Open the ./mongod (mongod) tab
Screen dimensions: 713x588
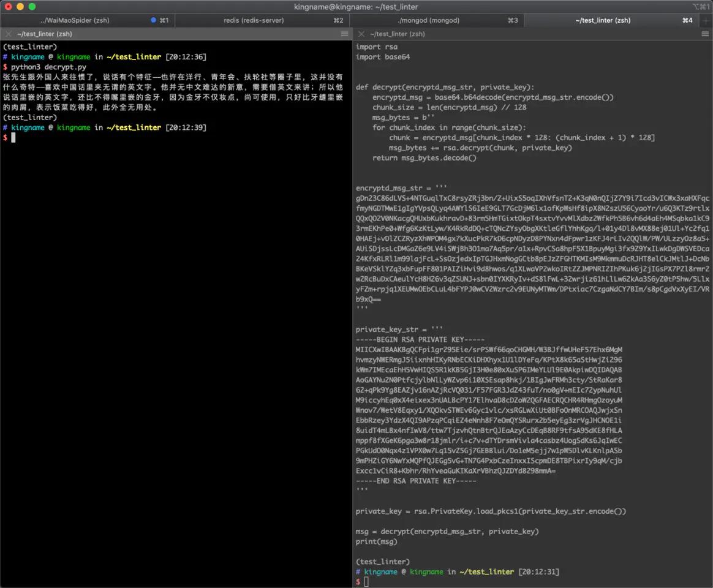[428, 20]
